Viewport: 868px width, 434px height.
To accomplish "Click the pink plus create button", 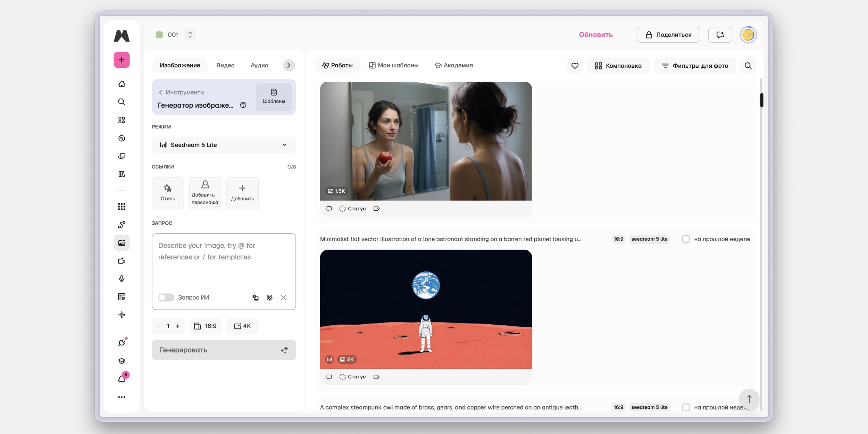I will tap(122, 60).
